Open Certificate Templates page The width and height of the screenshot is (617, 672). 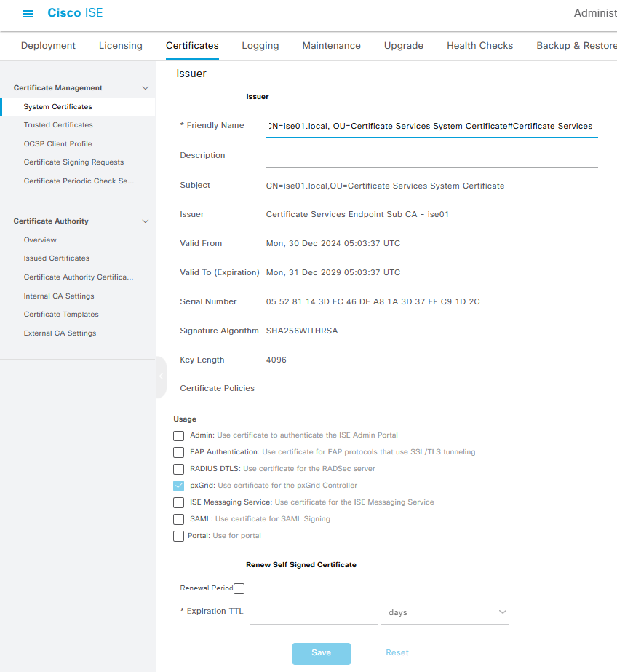61,315
